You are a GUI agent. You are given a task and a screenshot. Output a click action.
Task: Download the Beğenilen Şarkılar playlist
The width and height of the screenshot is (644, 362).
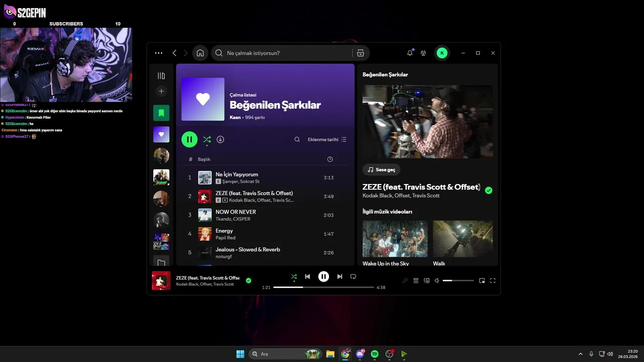pyautogui.click(x=220, y=139)
